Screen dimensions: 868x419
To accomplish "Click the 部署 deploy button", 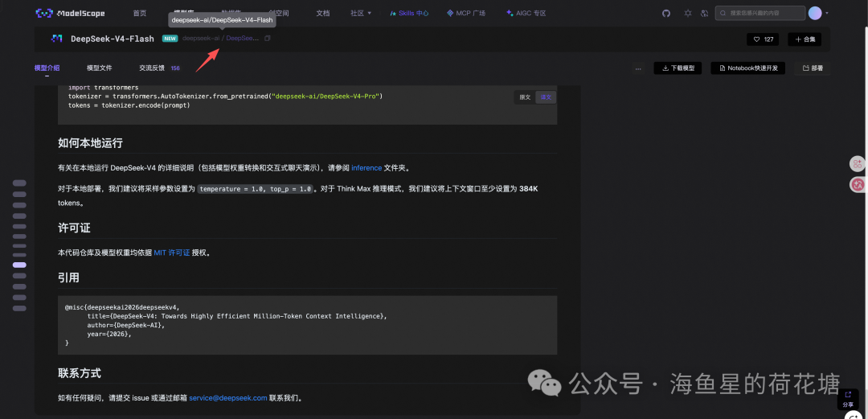I will click(812, 68).
